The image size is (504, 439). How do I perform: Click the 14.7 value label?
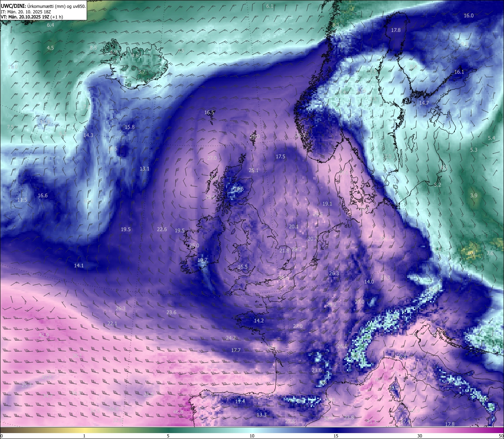tap(424, 103)
